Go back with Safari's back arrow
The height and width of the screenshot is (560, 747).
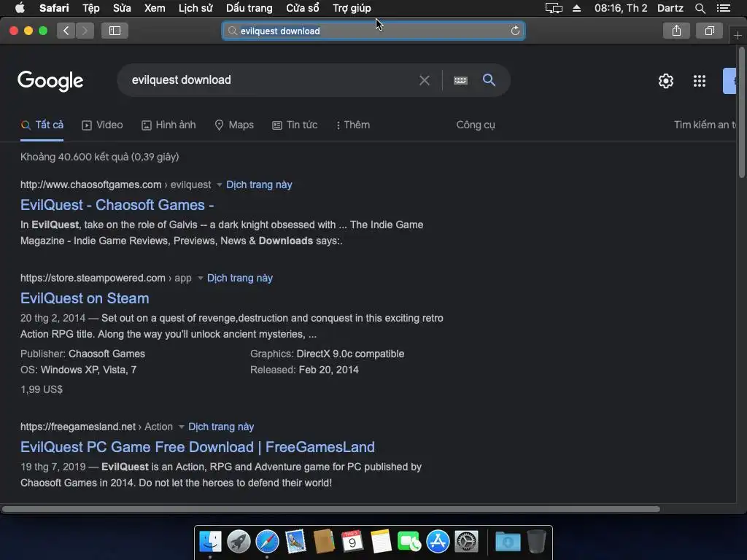pos(66,31)
